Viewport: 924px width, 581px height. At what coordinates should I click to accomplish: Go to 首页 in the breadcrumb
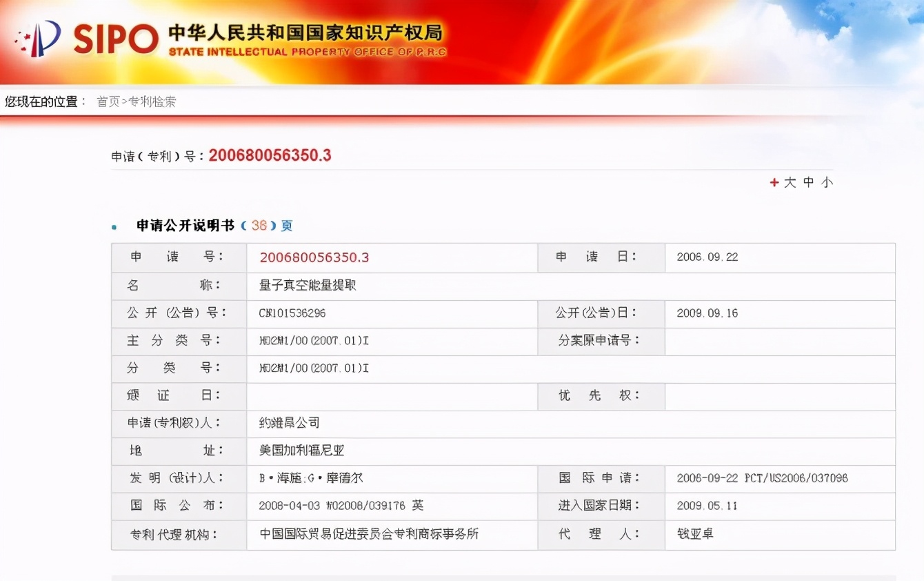click(x=108, y=102)
